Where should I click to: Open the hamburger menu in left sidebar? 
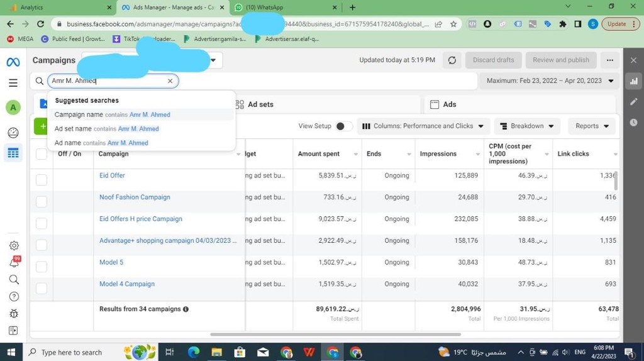[x=13, y=83]
